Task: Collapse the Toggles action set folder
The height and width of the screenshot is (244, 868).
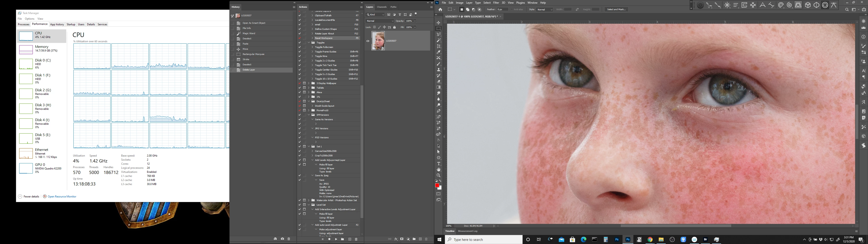Action: [x=309, y=43]
